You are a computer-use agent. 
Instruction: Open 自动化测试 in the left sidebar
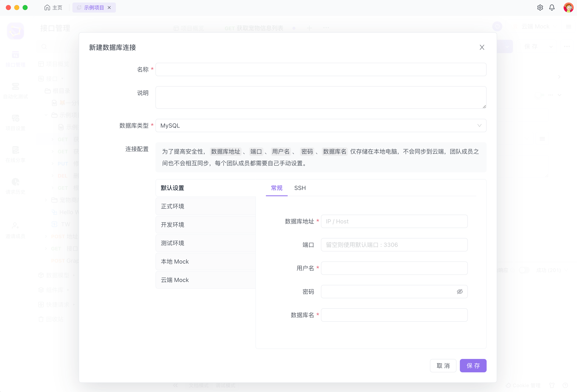click(15, 91)
